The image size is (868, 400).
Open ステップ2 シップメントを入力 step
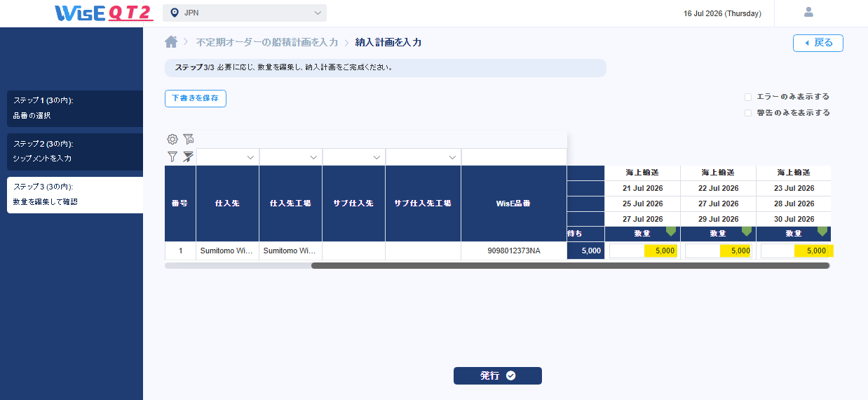click(x=75, y=151)
